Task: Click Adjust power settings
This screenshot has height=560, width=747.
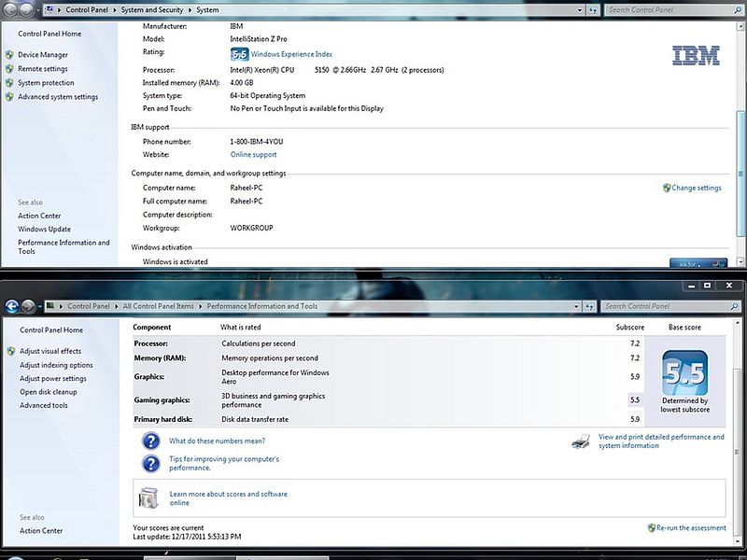Action: (53, 379)
